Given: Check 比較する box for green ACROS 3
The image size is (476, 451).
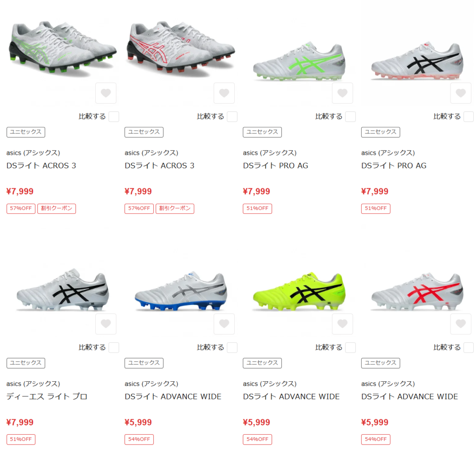Looking at the screenshot, I should [114, 117].
